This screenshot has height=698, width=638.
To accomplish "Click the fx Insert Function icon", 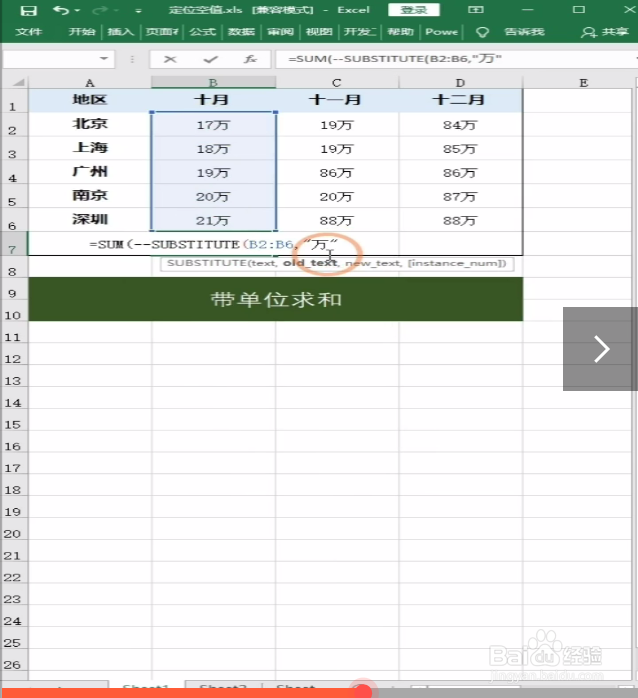I will (251, 59).
